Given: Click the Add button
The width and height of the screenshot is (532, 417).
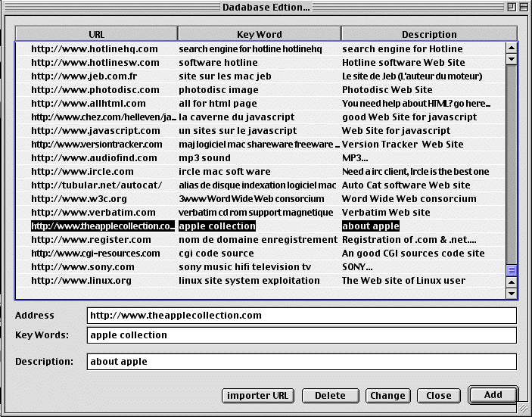Looking at the screenshot, I should tap(493, 395).
